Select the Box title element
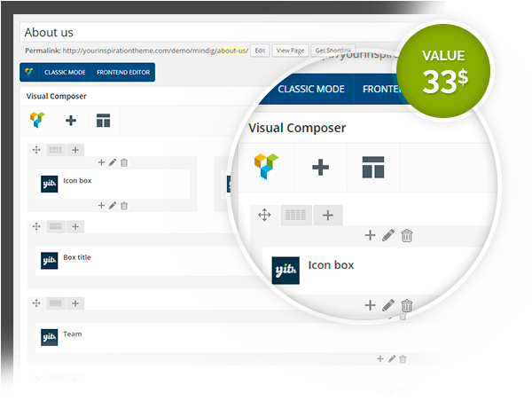The image size is (532, 409). (77, 257)
